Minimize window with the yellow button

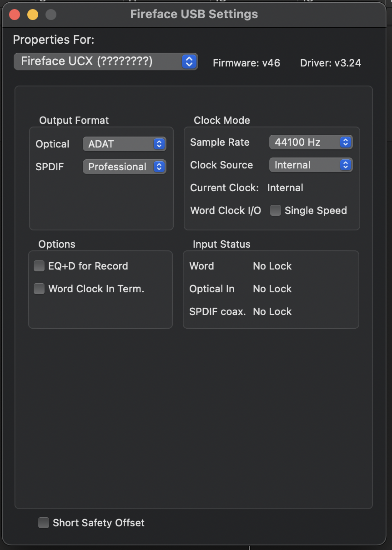tap(33, 15)
